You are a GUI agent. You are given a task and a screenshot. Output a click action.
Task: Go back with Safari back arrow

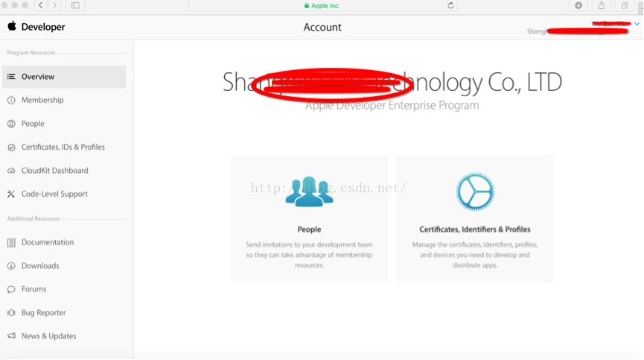[41, 5]
